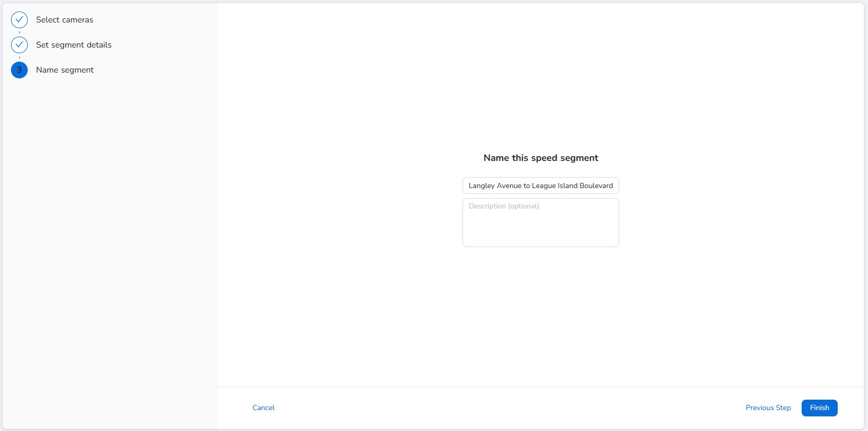Cancel the speed segment wizard
The height and width of the screenshot is (431, 868).
click(x=263, y=408)
